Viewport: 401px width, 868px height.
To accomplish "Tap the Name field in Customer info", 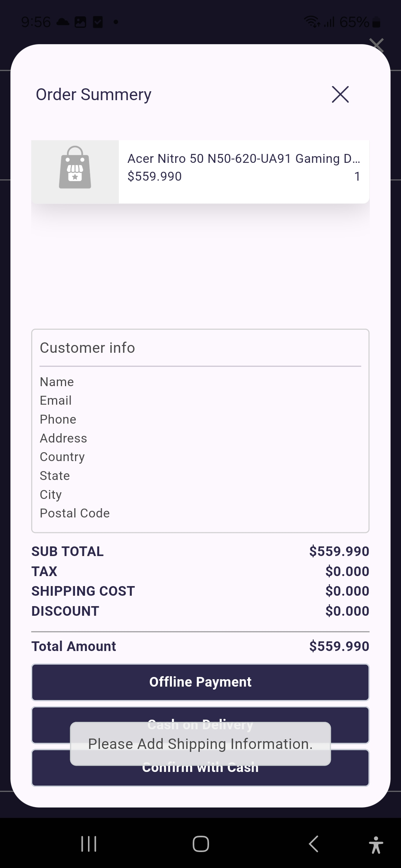I will (57, 382).
